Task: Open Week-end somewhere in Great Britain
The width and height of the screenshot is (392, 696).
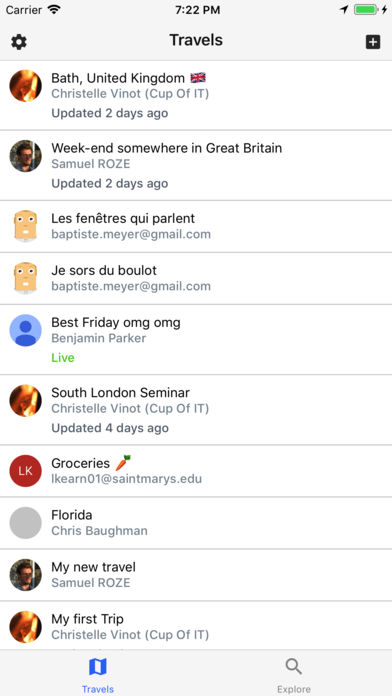Action: point(196,166)
